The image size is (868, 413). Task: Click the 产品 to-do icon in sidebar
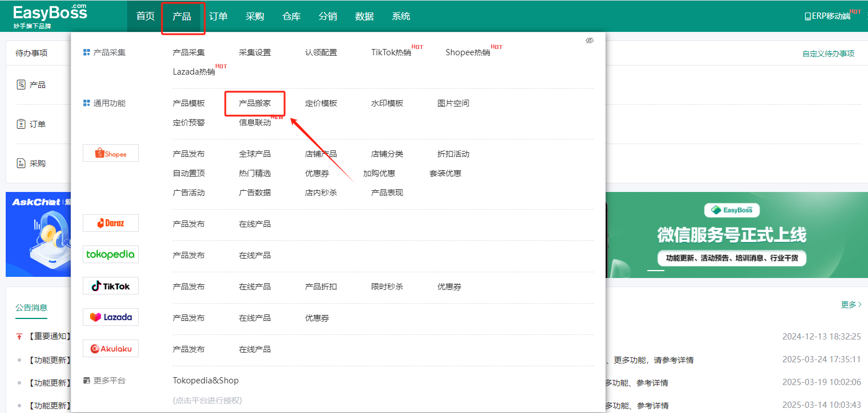point(21,85)
